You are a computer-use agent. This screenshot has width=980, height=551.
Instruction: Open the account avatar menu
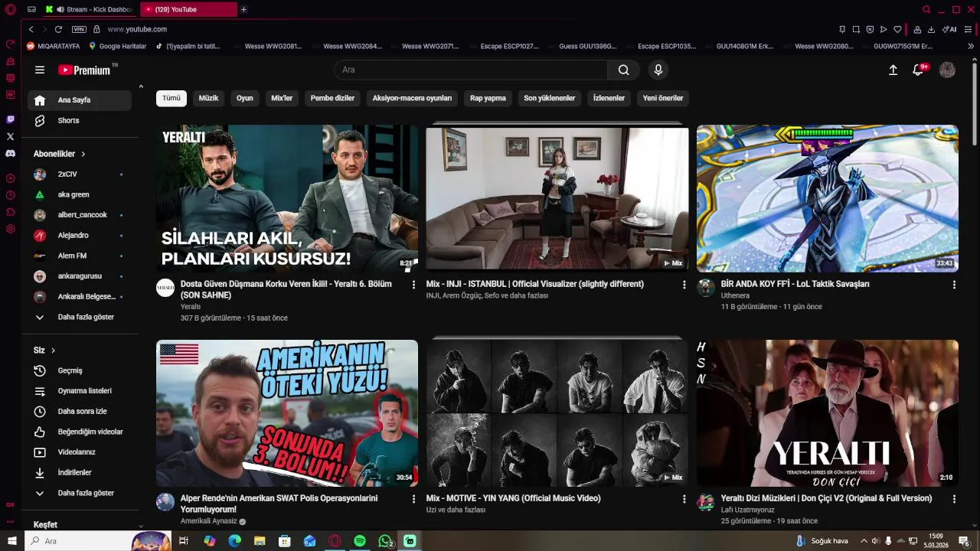click(947, 70)
